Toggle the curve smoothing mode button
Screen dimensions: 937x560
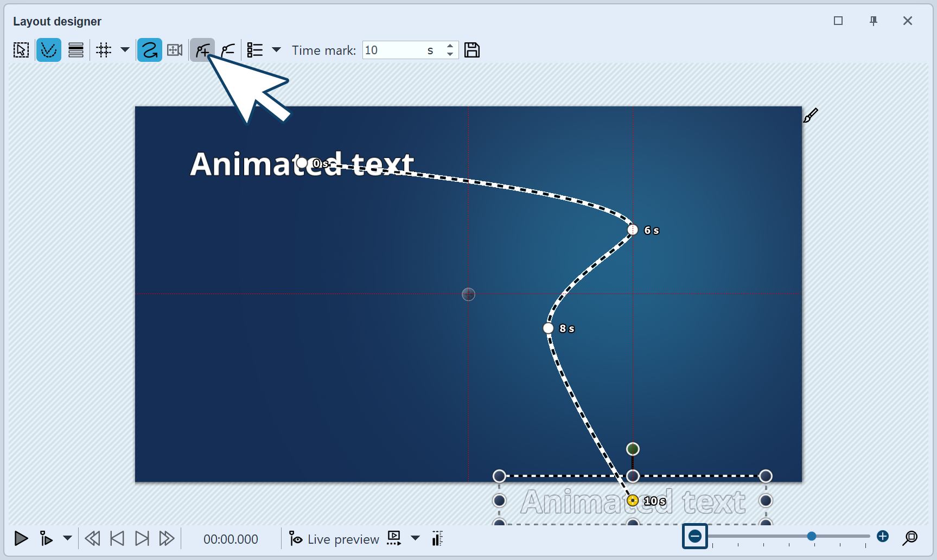pos(49,49)
